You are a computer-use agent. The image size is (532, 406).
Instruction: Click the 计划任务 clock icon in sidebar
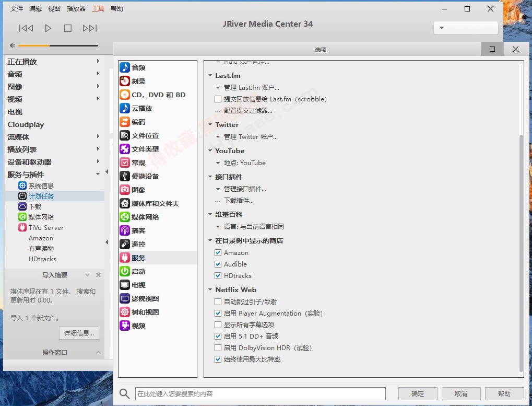pos(22,196)
